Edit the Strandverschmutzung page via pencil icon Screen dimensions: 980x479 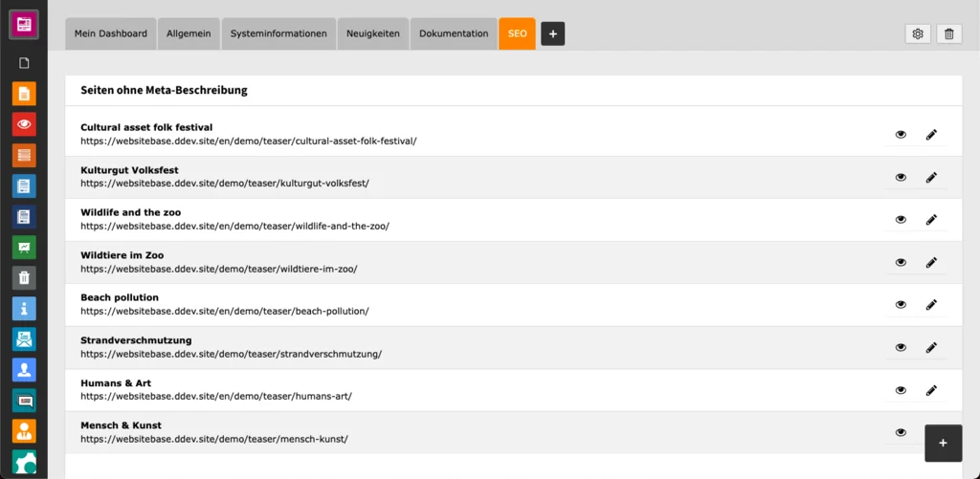coord(931,347)
